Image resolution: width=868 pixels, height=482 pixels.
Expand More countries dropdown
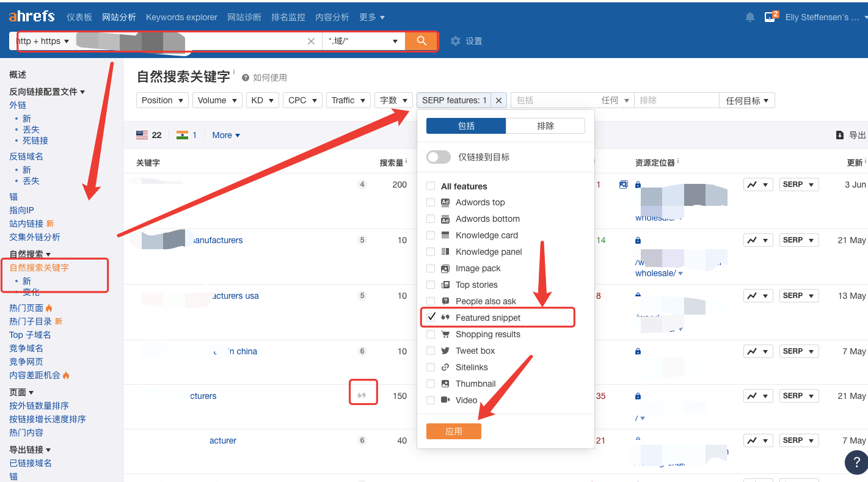226,135
